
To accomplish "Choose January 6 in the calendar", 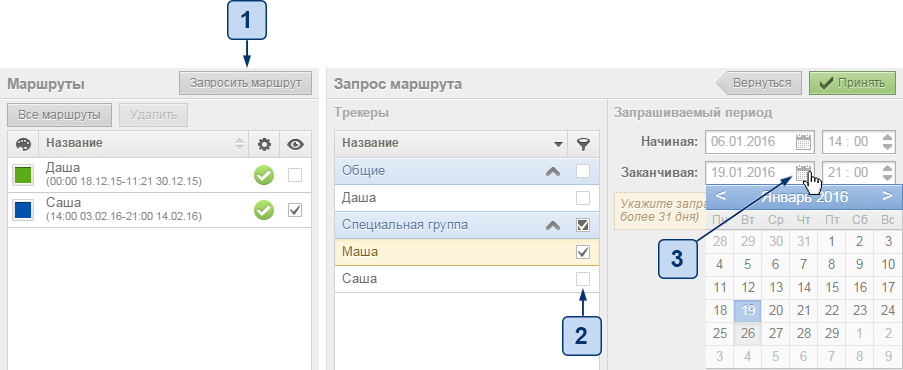I will click(776, 264).
